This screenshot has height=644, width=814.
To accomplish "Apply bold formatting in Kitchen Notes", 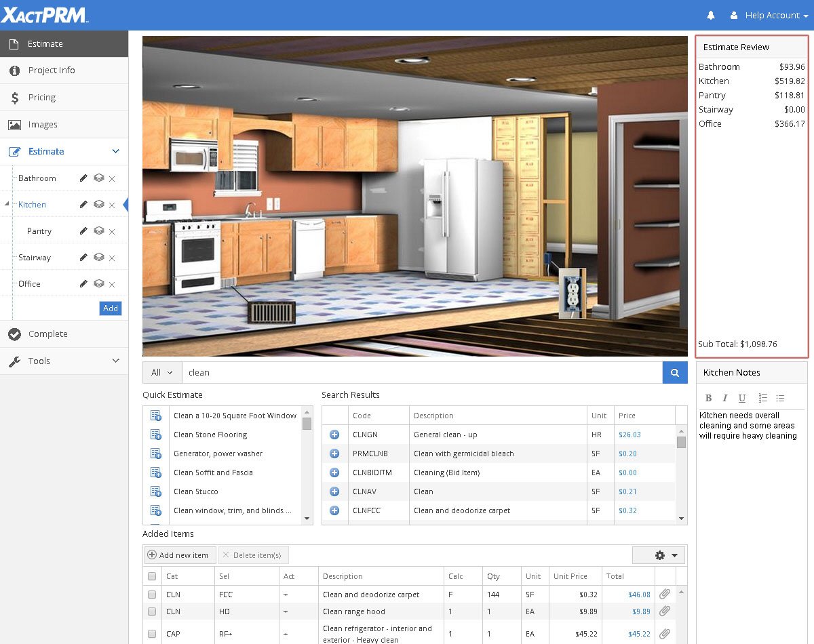I will [x=708, y=398].
